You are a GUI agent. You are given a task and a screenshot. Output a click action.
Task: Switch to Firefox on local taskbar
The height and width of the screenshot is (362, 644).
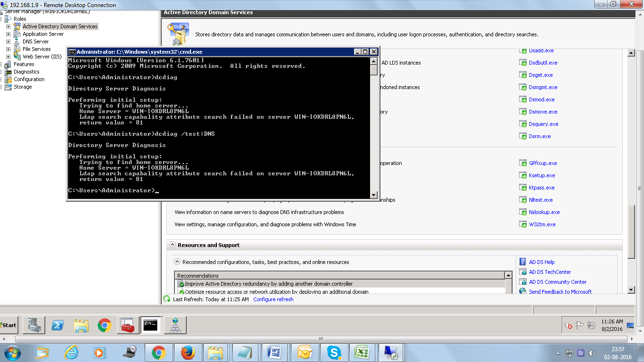coord(188,353)
